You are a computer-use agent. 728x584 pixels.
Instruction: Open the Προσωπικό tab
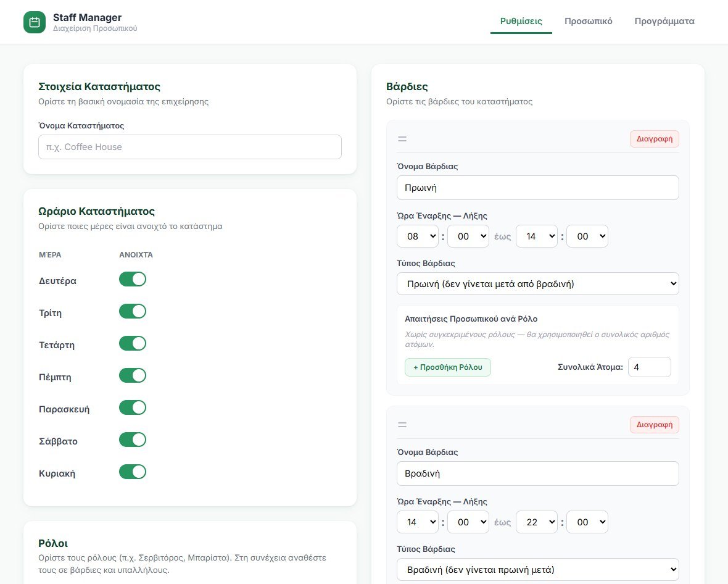[588, 22]
